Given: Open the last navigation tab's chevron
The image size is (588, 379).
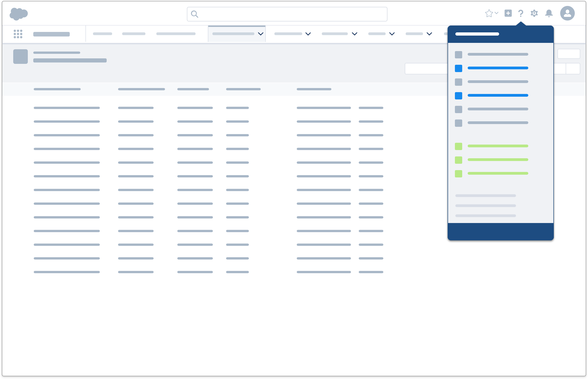Looking at the screenshot, I should pyautogui.click(x=430, y=34).
